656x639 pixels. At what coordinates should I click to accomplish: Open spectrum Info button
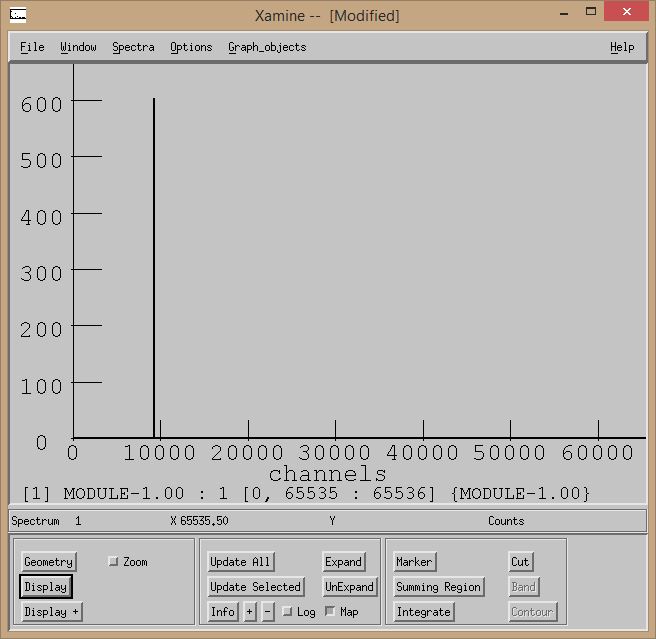(223, 611)
